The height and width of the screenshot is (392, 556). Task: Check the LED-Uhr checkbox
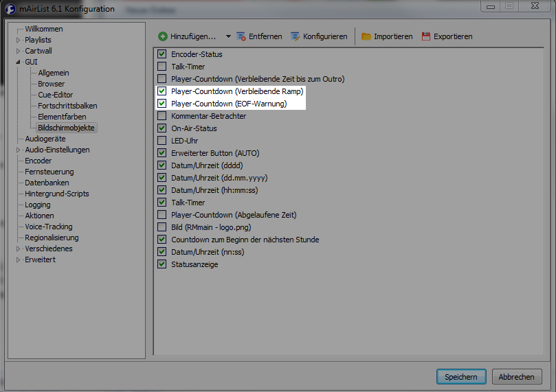(x=162, y=141)
